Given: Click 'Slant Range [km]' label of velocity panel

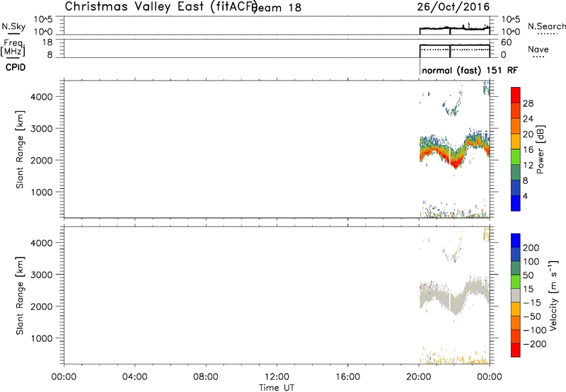Looking at the screenshot, I should (x=20, y=296).
